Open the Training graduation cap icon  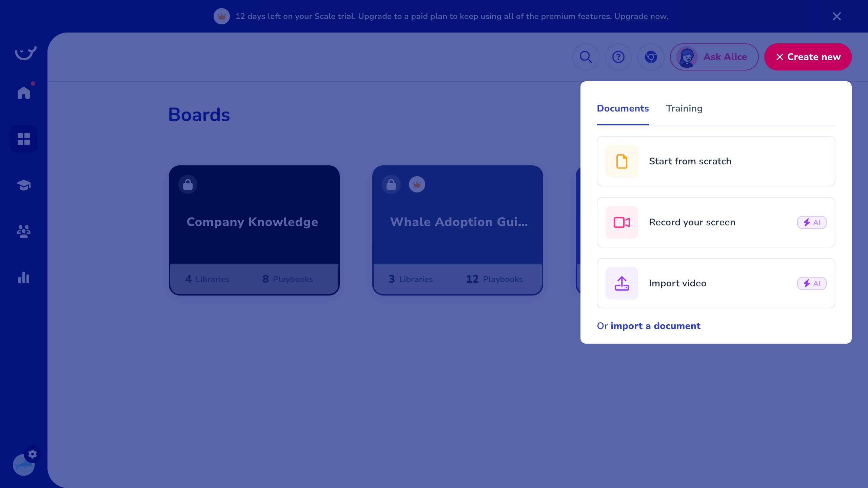24,185
